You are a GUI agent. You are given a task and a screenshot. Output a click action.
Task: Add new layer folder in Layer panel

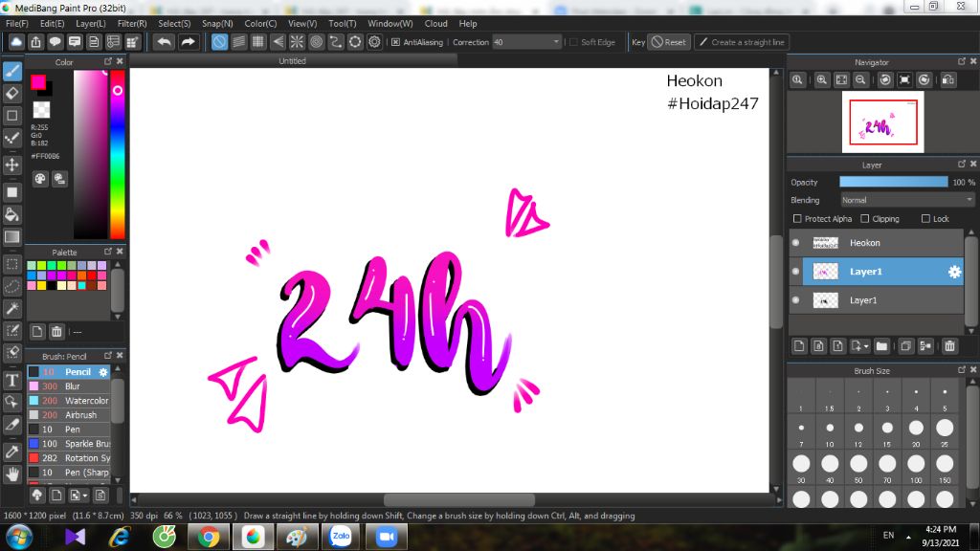[x=881, y=346]
